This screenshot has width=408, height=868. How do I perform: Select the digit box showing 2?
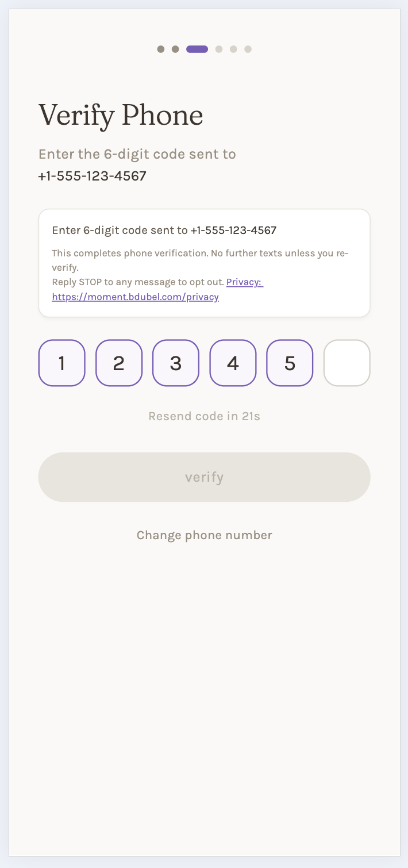tap(119, 363)
